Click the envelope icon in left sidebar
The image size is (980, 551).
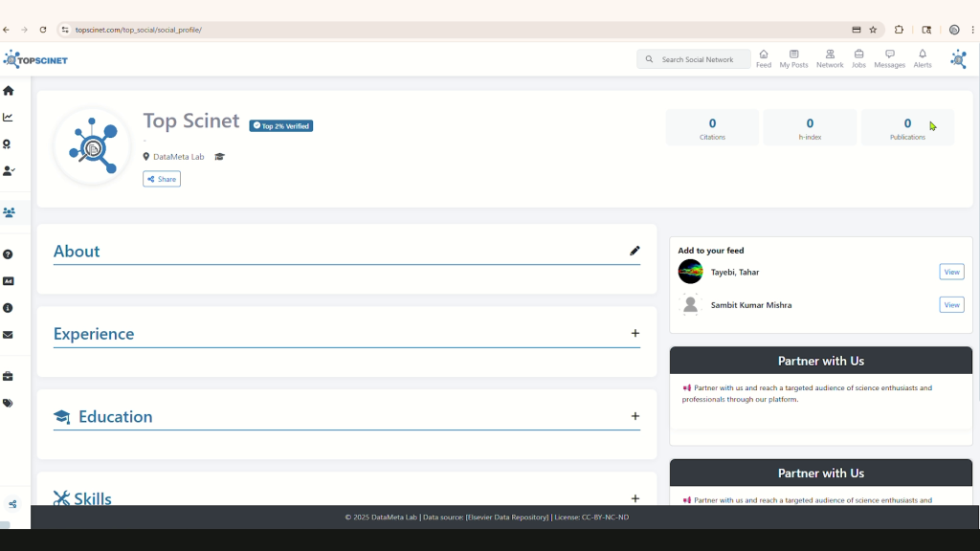(x=9, y=335)
